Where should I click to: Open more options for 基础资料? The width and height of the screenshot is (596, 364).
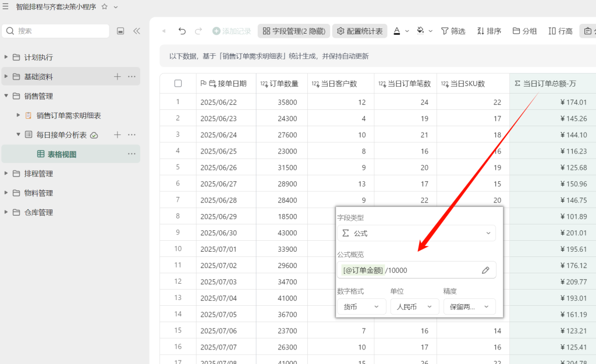[132, 76]
